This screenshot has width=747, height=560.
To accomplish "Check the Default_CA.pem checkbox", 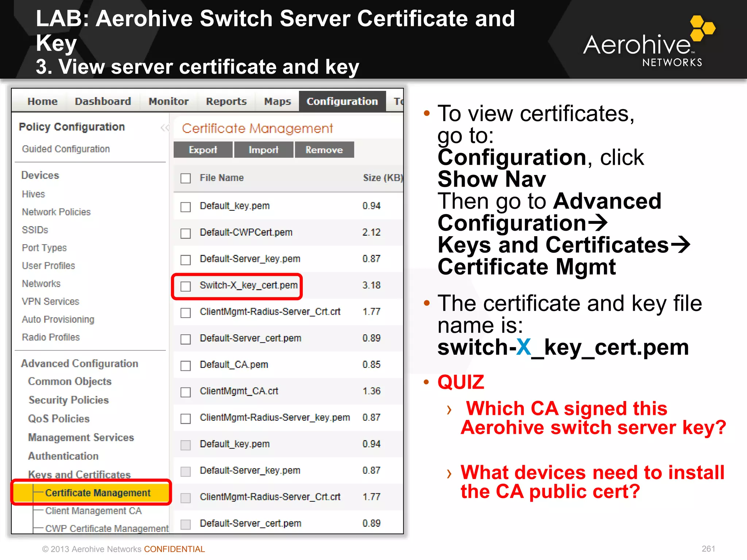I will 186,366.
